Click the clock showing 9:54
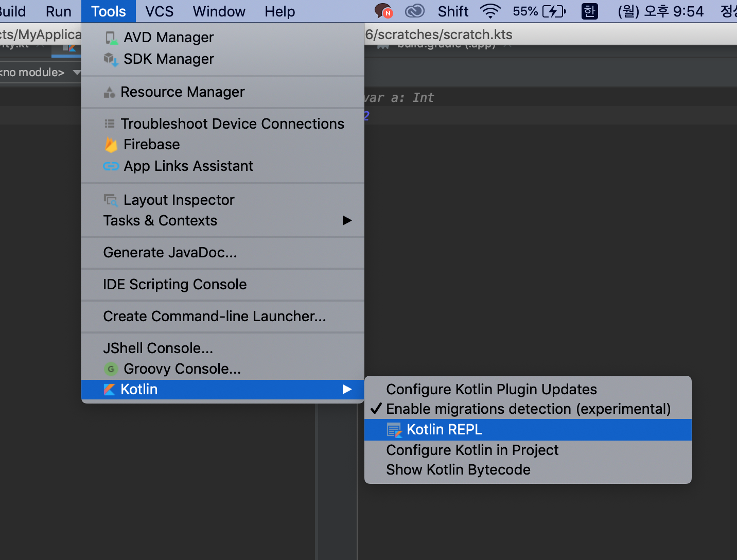737x560 pixels. [x=661, y=11]
